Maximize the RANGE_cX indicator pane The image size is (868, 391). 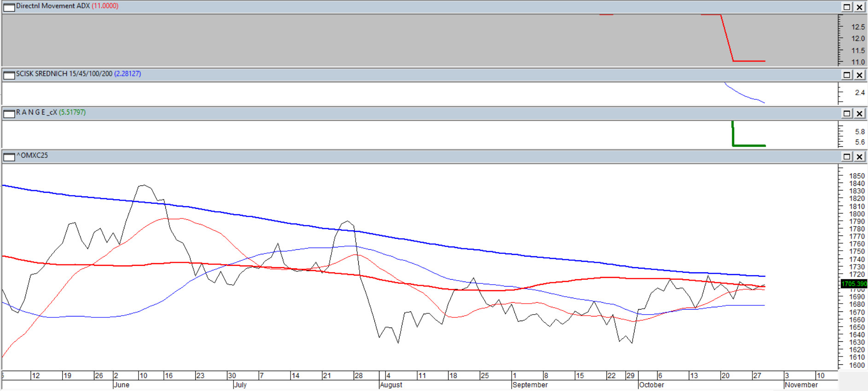pos(847,113)
